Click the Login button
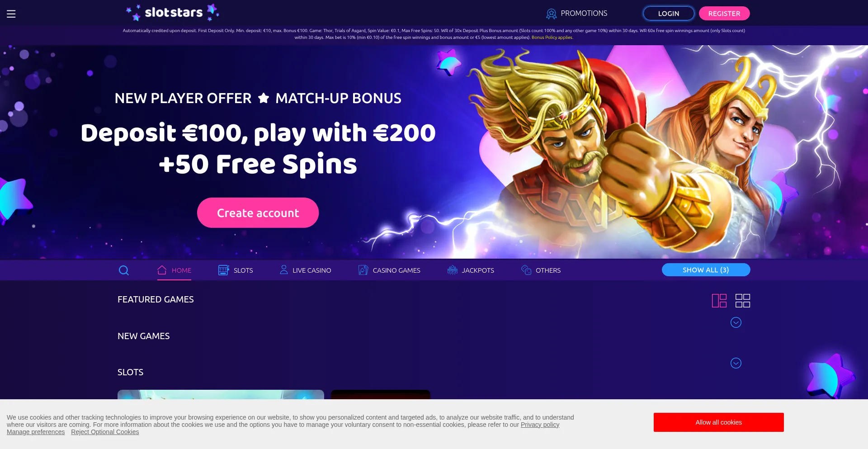Viewport: 868px width, 449px height. pos(669,14)
